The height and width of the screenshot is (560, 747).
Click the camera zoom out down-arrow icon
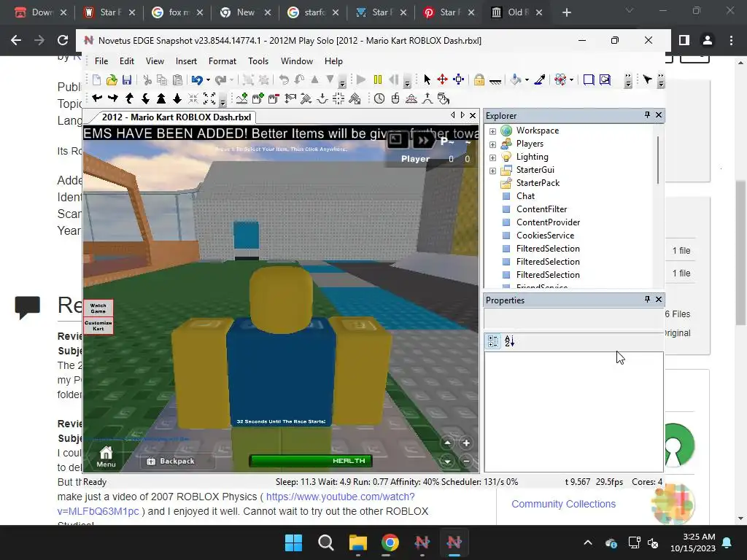177,98
